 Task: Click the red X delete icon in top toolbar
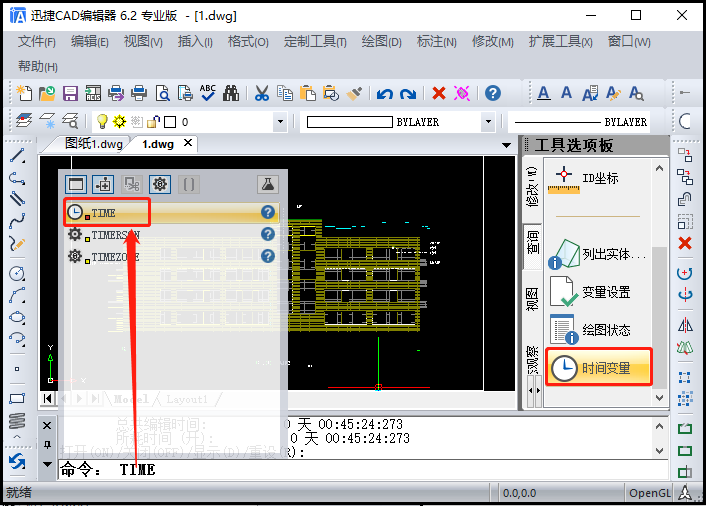pyautogui.click(x=439, y=93)
